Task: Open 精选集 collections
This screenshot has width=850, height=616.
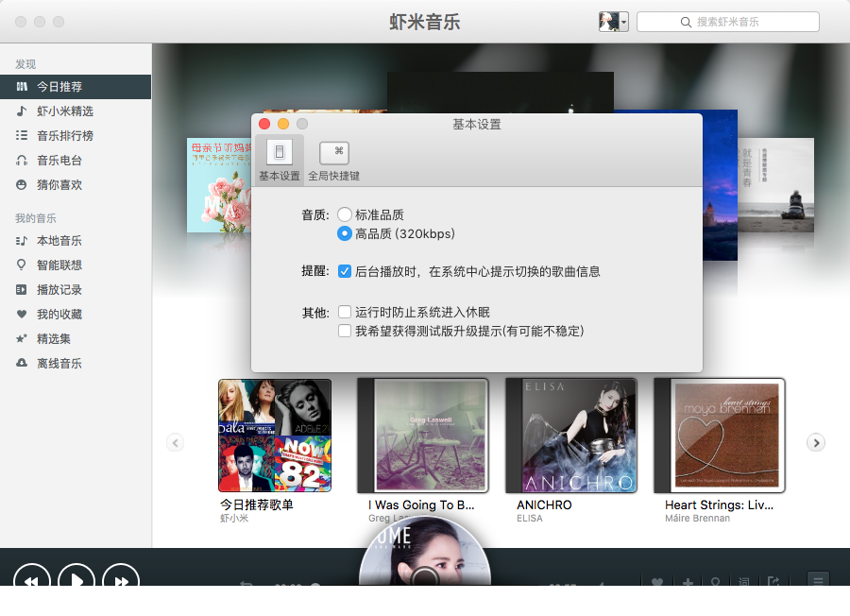Action: pos(76,339)
